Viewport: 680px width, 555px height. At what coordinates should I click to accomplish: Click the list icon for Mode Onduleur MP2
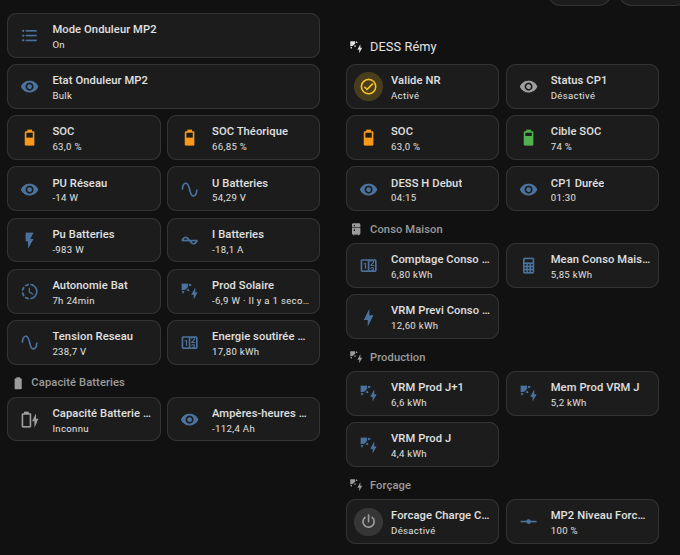click(29, 36)
